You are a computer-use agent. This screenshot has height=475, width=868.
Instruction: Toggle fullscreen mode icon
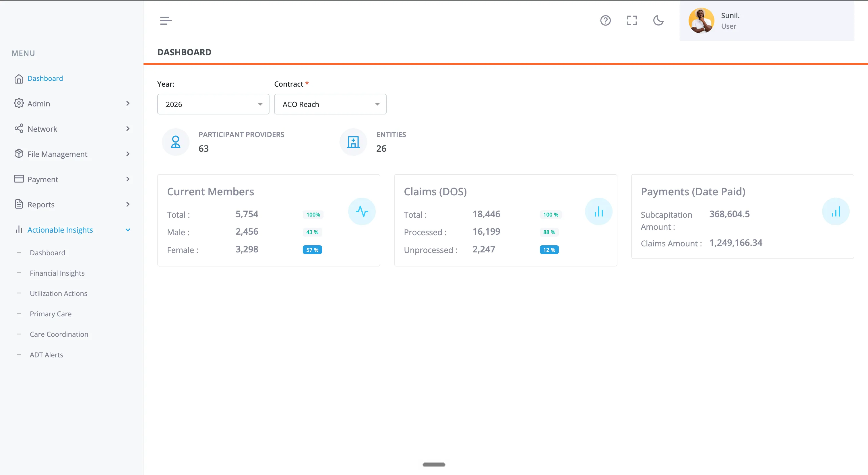click(x=632, y=21)
